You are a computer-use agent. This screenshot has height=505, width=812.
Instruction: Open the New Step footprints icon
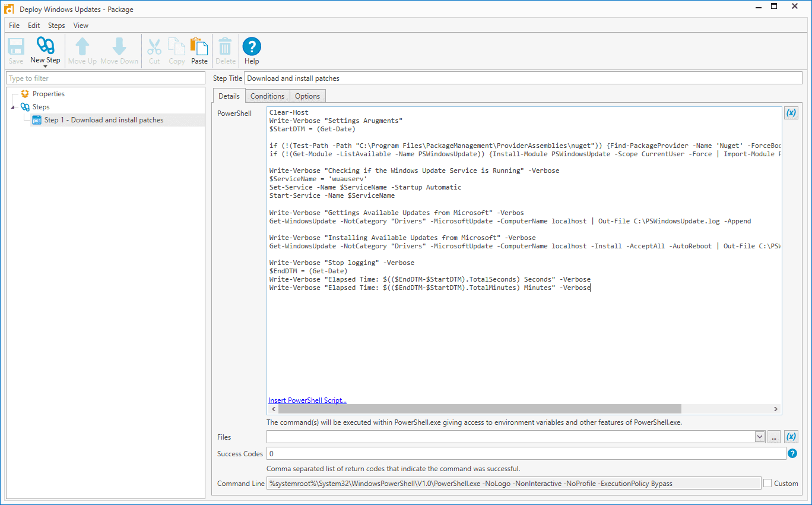click(45, 46)
